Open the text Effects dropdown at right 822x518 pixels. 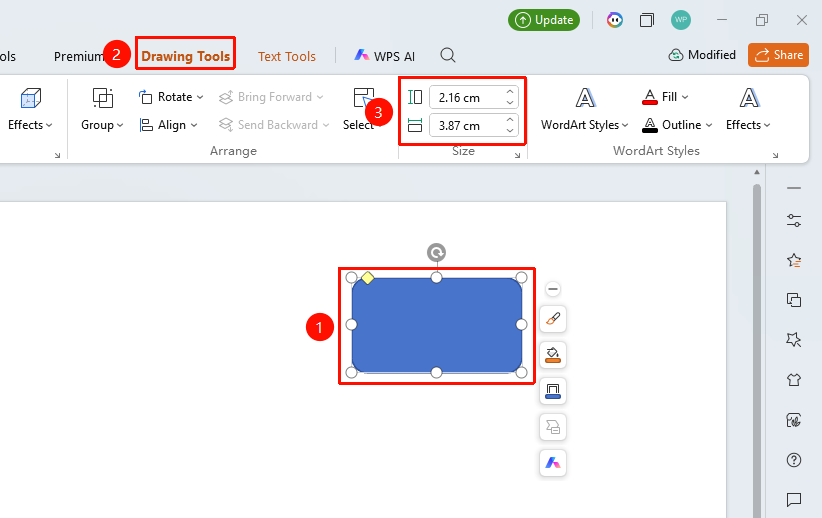pos(748,125)
